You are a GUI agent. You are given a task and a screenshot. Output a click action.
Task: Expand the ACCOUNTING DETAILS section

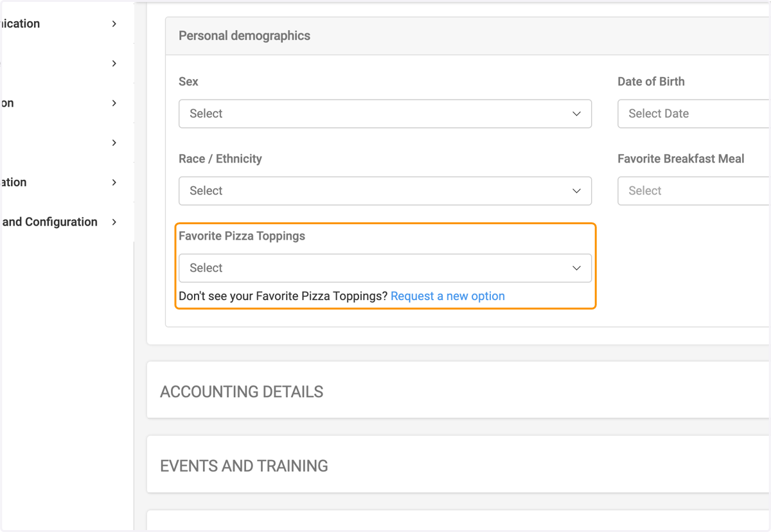pyautogui.click(x=459, y=390)
